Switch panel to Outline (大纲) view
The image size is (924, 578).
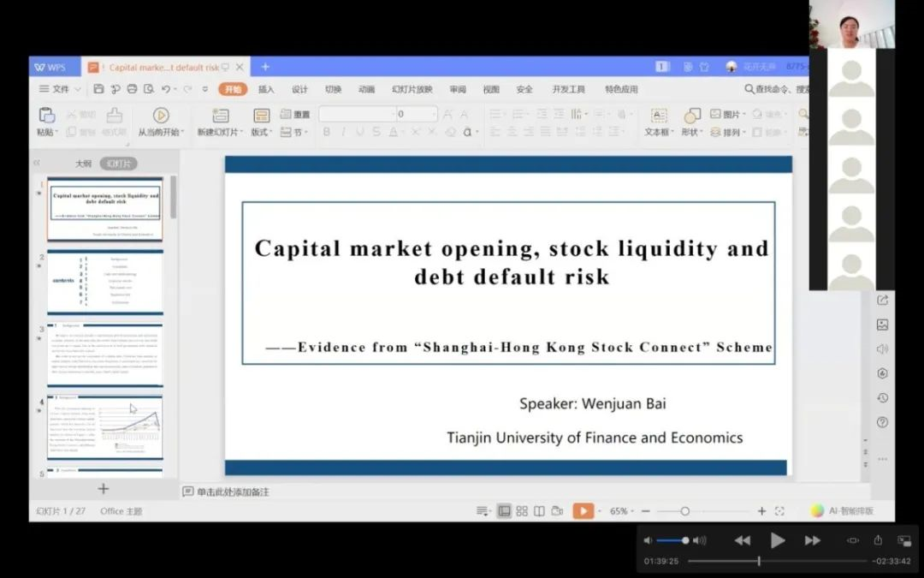click(x=83, y=164)
